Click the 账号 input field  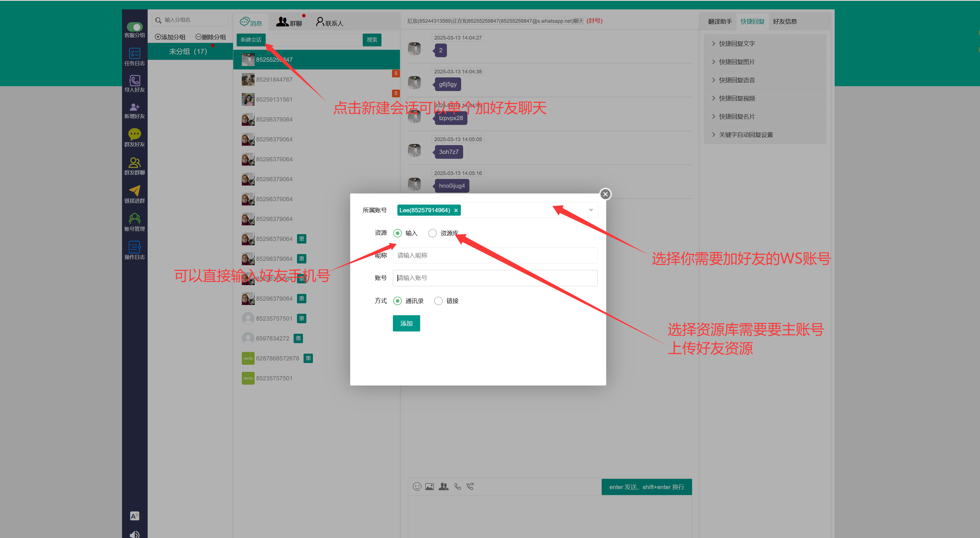495,278
